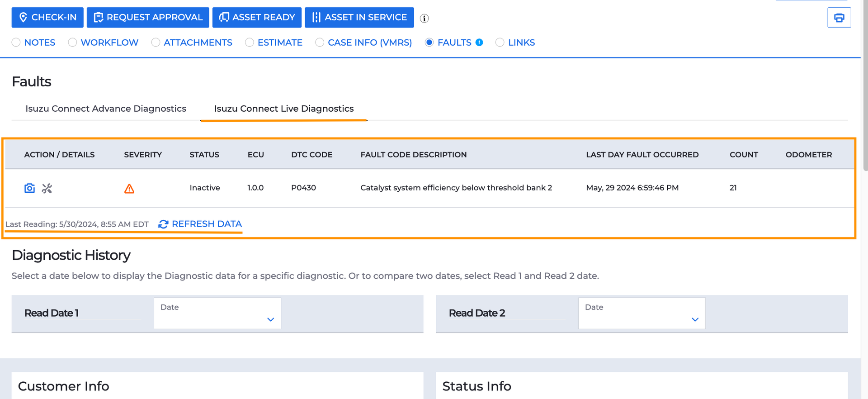Switch to Isuzu Connect Advance Diagnostics tab

(106, 109)
